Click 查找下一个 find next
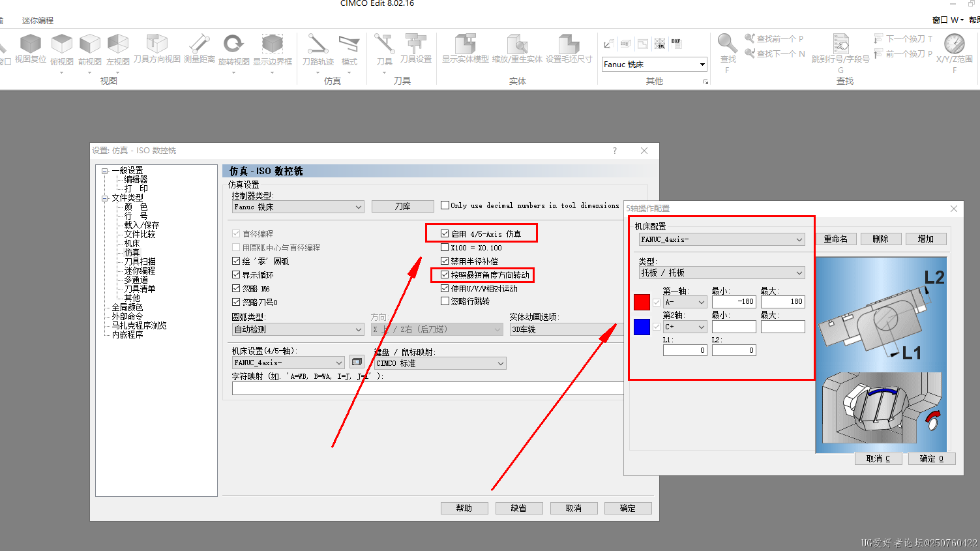 (x=775, y=53)
